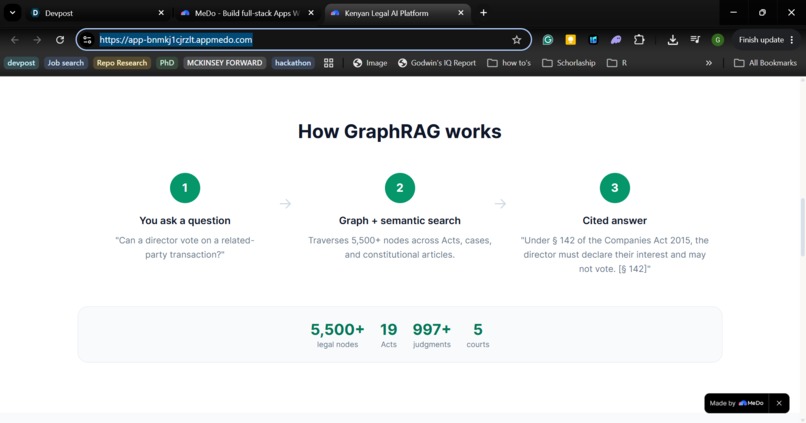Close the MeDo Build full-stack Apps tab
Screen dimensions: 806x423
point(311,13)
